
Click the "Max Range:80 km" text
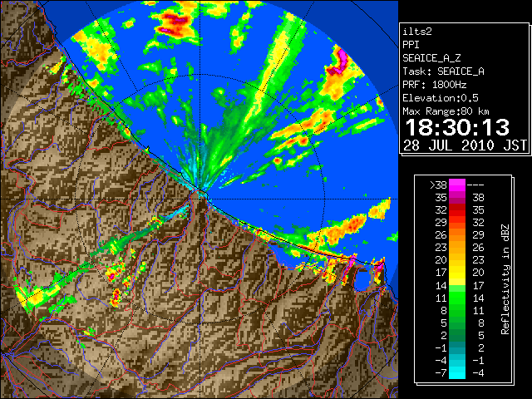click(x=446, y=111)
